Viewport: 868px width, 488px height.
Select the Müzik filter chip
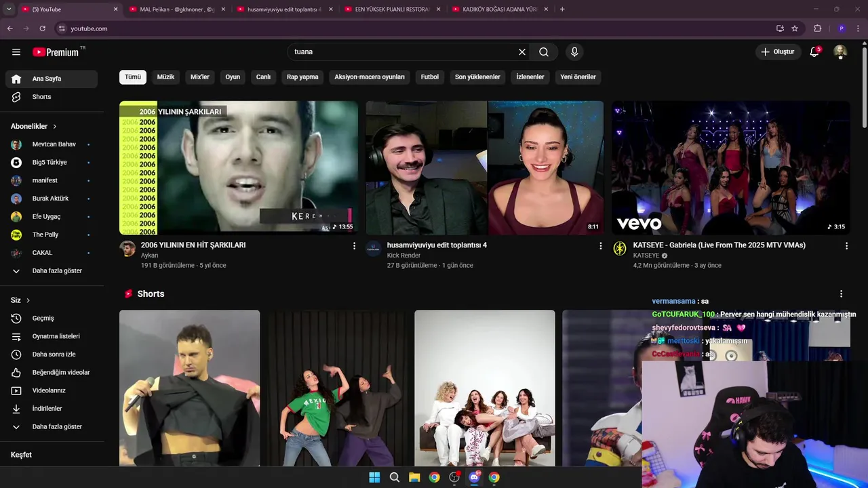click(166, 77)
